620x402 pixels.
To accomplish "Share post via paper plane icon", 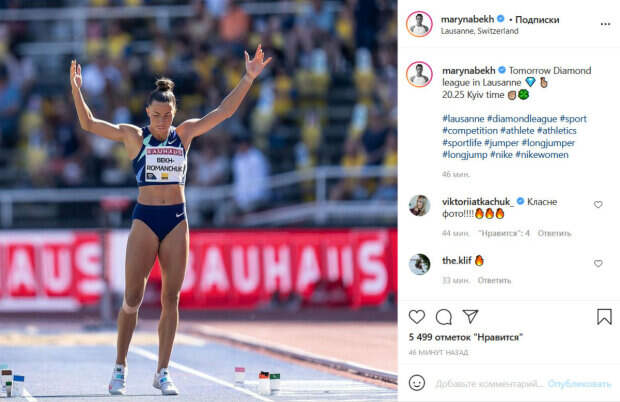I will (471, 316).
